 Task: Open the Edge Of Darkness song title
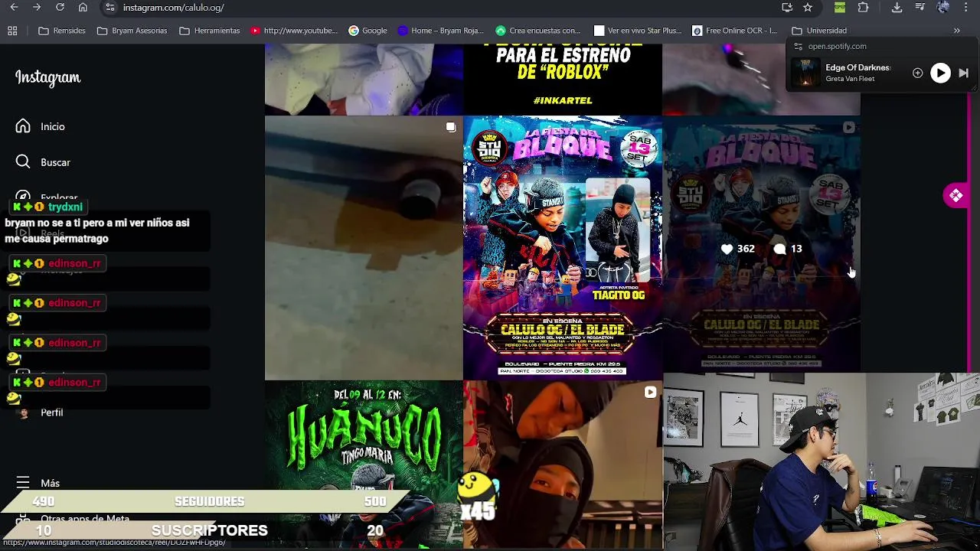pyautogui.click(x=857, y=67)
